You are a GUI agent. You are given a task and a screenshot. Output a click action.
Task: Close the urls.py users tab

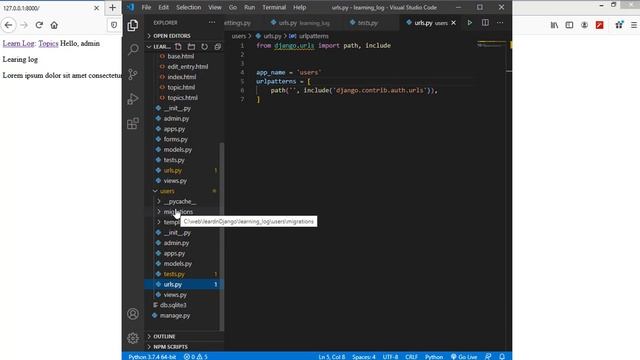click(453, 23)
